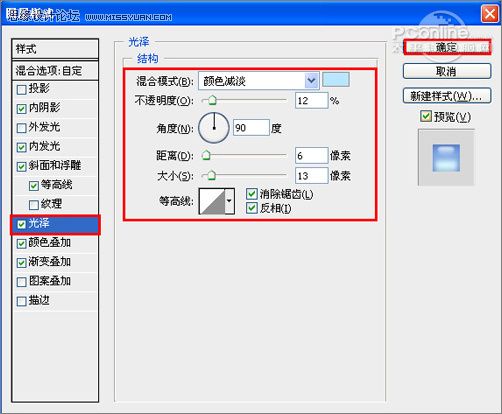Image resolution: width=502 pixels, height=414 pixels.
Task: Uncheck the 等高线 sub-option checkbox in styles list
Action: point(34,186)
